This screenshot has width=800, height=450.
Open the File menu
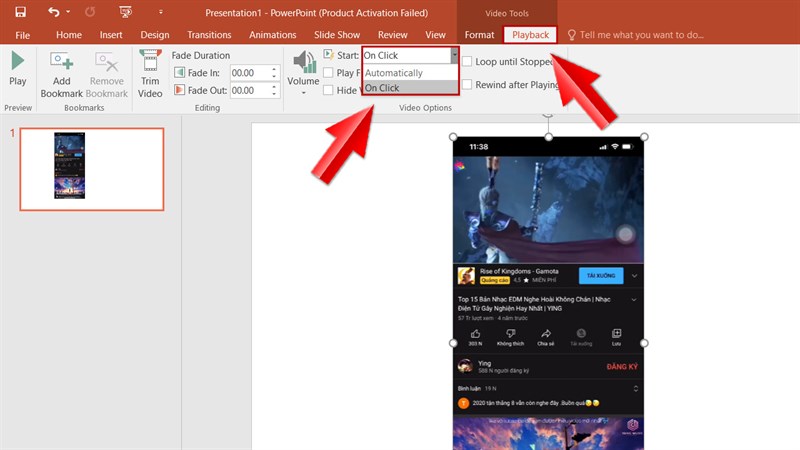click(22, 35)
